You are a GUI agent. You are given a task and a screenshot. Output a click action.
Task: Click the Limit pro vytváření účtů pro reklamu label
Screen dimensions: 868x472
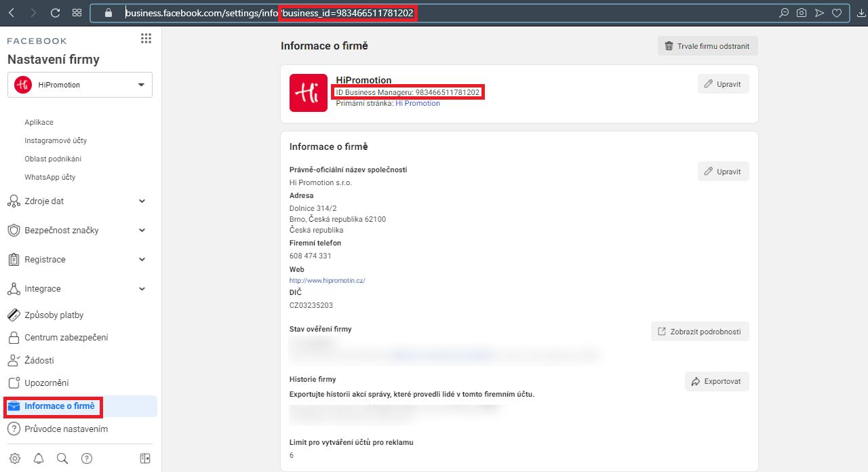point(351,442)
